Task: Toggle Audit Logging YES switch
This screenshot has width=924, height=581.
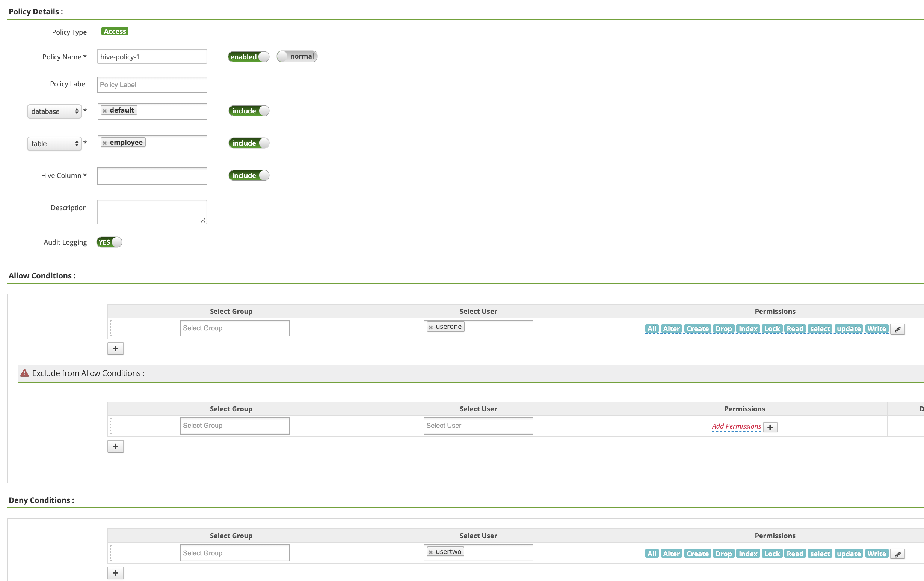Action: pos(109,242)
